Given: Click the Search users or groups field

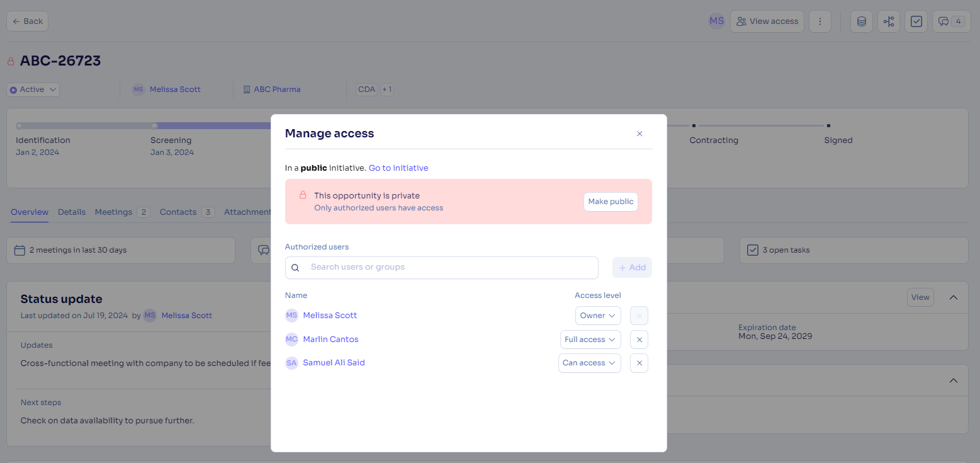Looking at the screenshot, I should tap(442, 267).
